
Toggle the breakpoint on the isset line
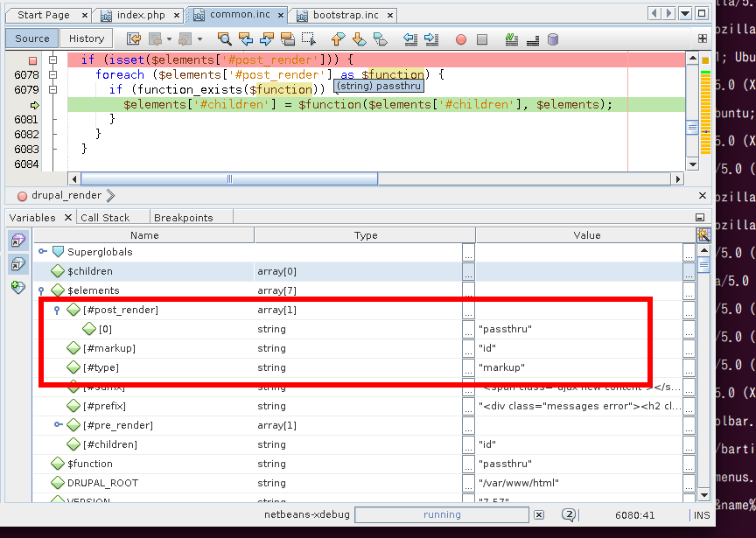[32, 60]
